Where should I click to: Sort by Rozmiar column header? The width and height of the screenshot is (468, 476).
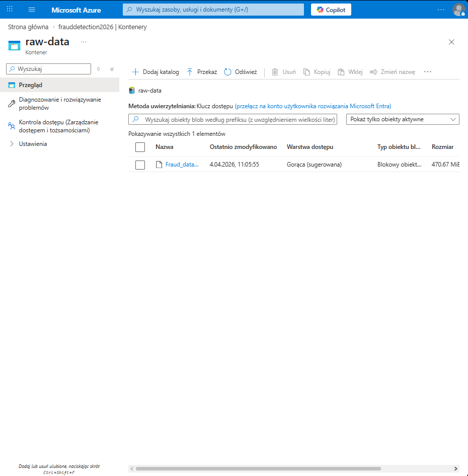[442, 147]
